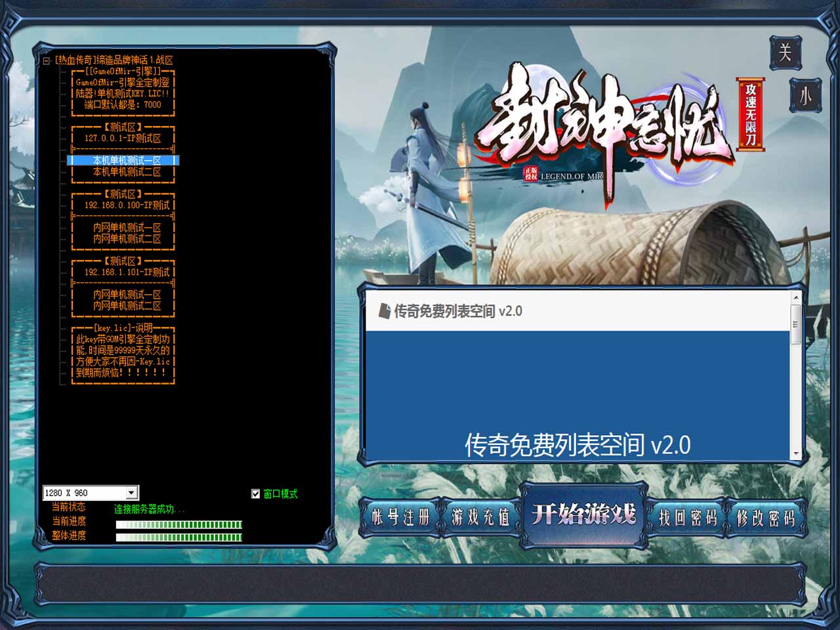Screen dimensions: 840x630
Task: Click 找回密码 recover password button
Action: coord(687,518)
